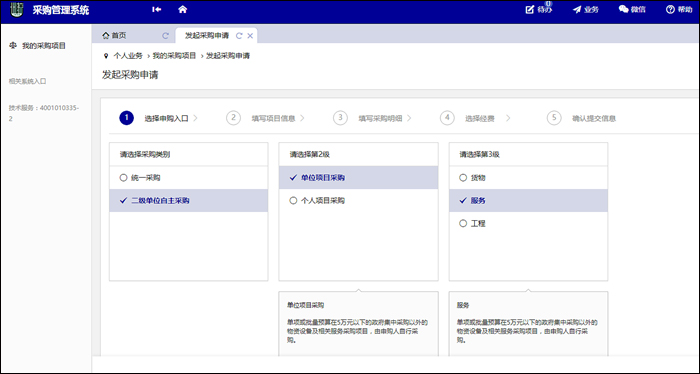The width and height of the screenshot is (700, 374).
Task: Open the 微信 chat bubble icon
Action: pyautogui.click(x=624, y=9)
